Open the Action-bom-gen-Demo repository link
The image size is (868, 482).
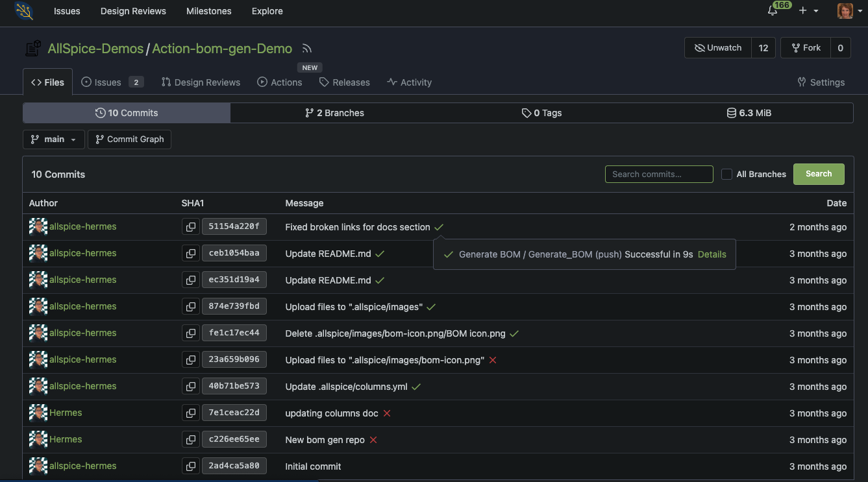[x=222, y=49]
